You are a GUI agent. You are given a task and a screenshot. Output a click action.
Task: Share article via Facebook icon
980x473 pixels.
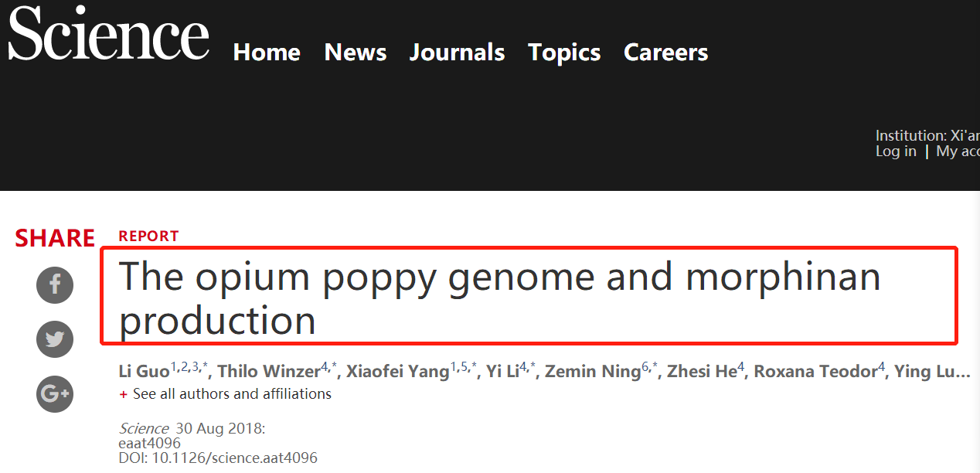click(55, 285)
